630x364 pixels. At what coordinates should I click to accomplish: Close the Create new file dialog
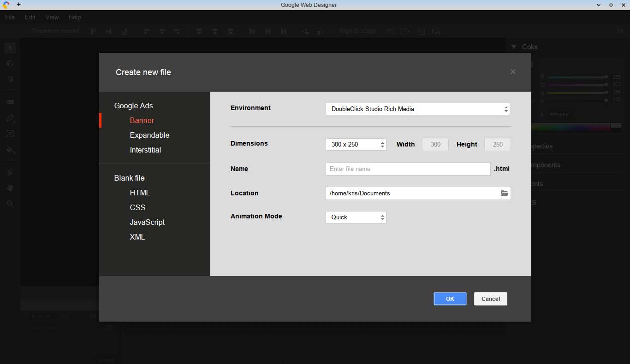[x=513, y=72]
